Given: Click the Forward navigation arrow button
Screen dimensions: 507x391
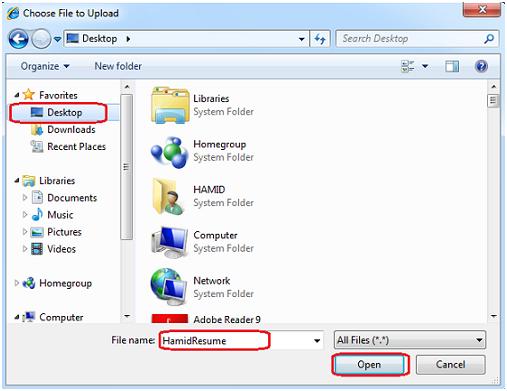Looking at the screenshot, I should (41, 39).
